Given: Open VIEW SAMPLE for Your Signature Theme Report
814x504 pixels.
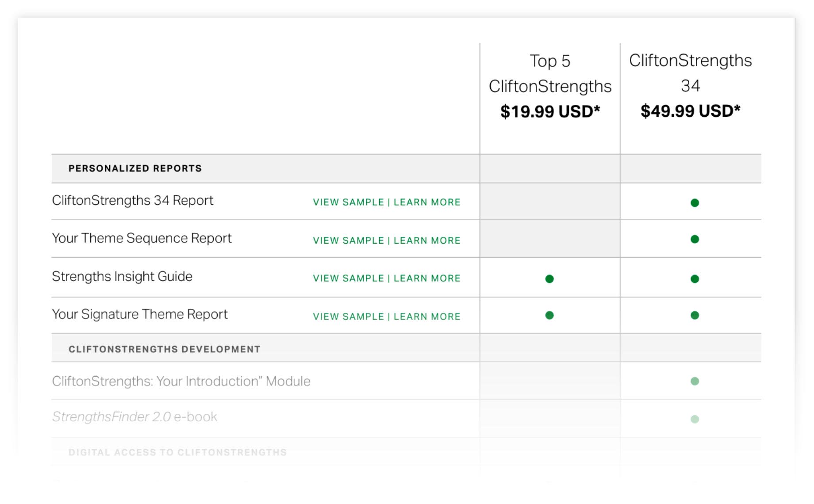Looking at the screenshot, I should tap(349, 317).
